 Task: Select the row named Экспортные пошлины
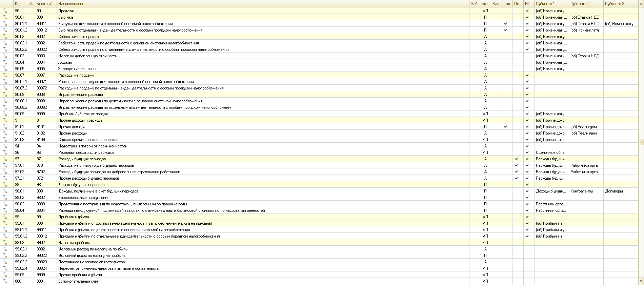[x=77, y=69]
